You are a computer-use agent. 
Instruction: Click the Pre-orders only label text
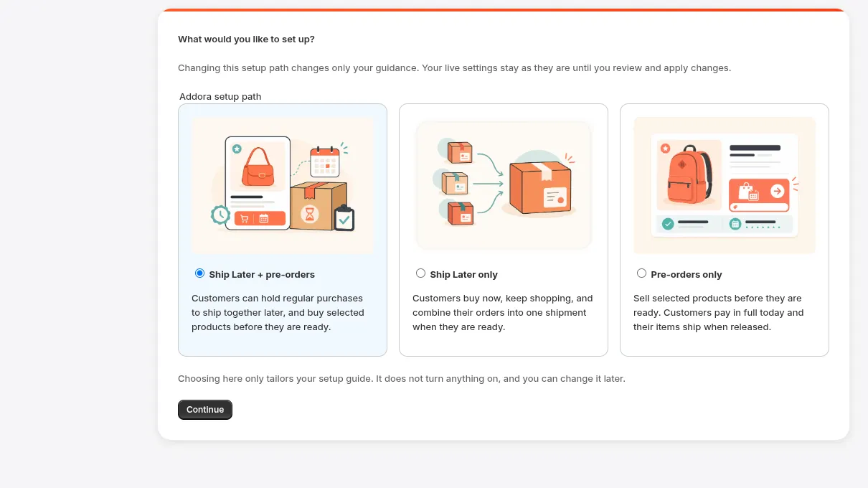tap(687, 275)
